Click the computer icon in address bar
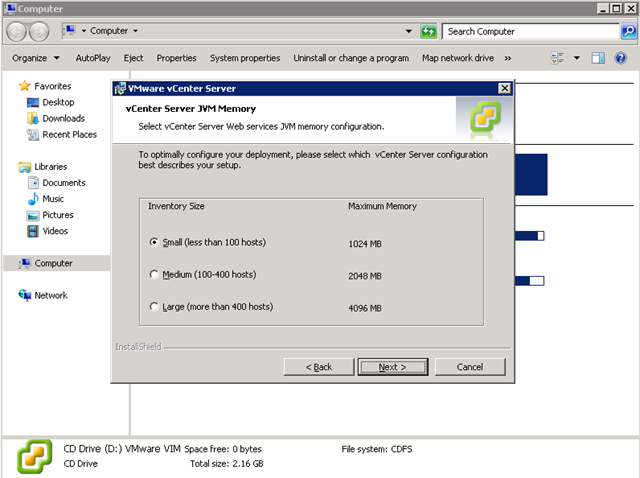Image resolution: width=640 pixels, height=478 pixels. (x=71, y=30)
